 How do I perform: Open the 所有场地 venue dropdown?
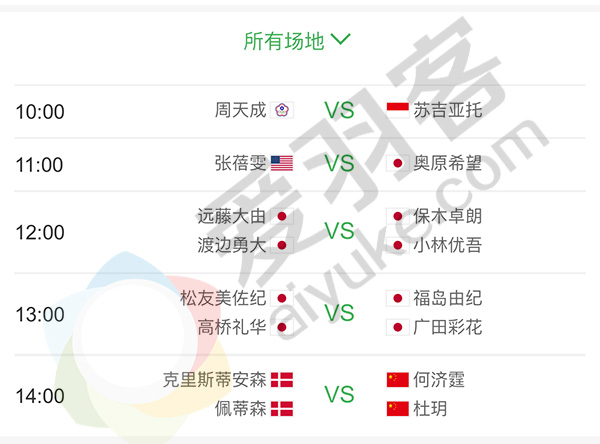pyautogui.click(x=285, y=41)
